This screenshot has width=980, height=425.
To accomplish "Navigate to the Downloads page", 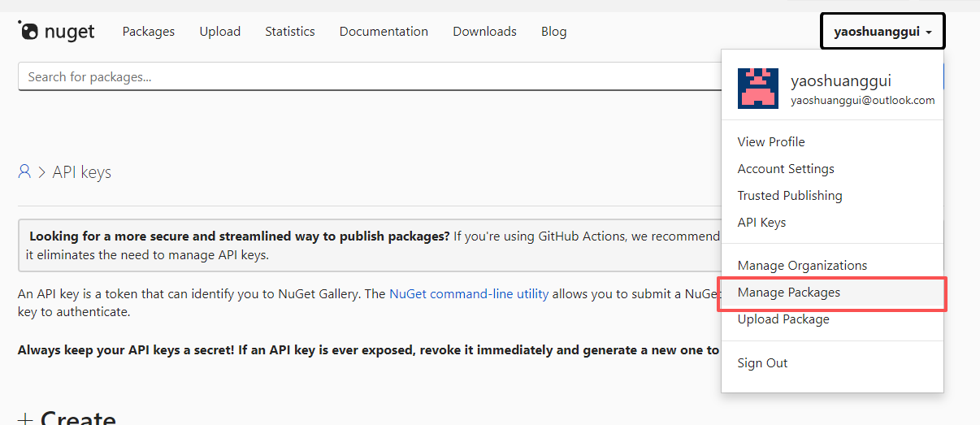I will coord(484,32).
